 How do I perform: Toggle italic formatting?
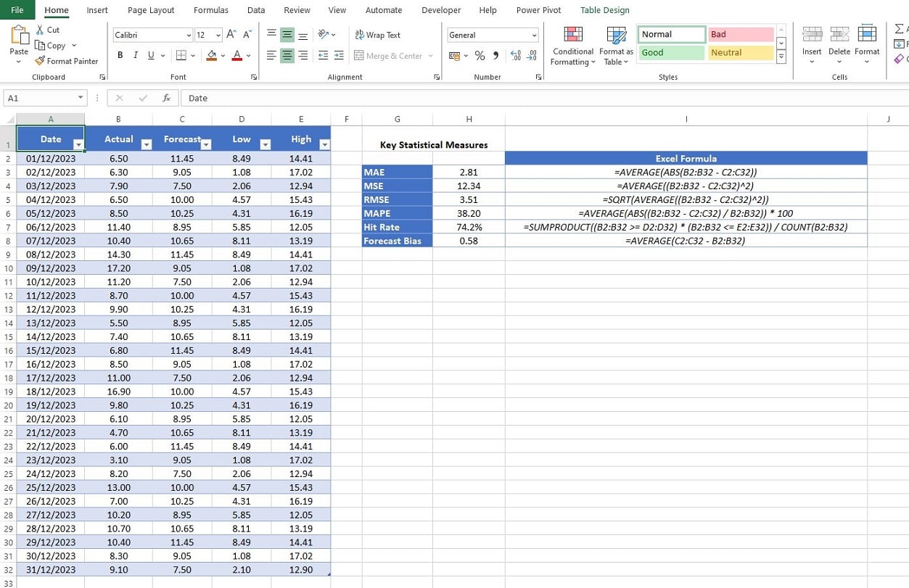point(136,55)
